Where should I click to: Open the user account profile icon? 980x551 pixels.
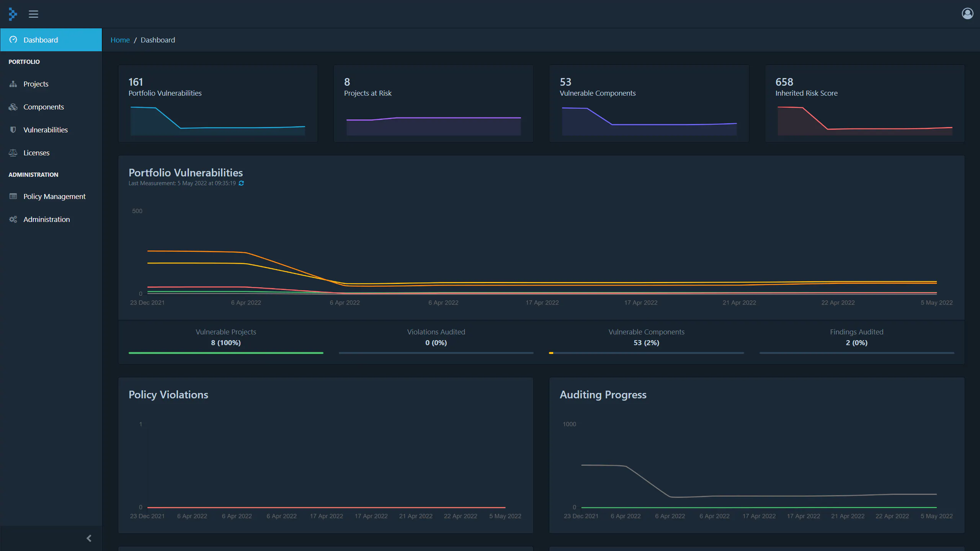pyautogui.click(x=967, y=14)
